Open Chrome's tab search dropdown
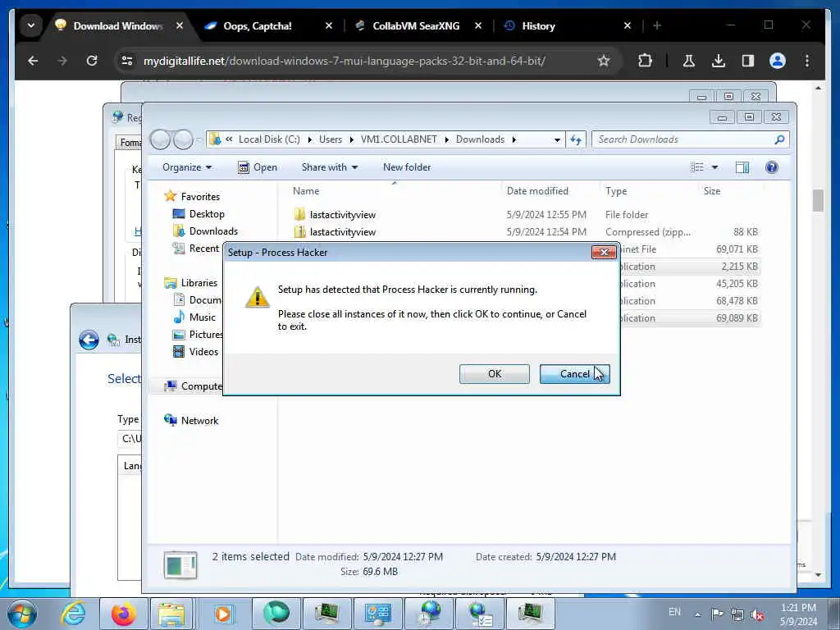The height and width of the screenshot is (630, 840). [31, 25]
